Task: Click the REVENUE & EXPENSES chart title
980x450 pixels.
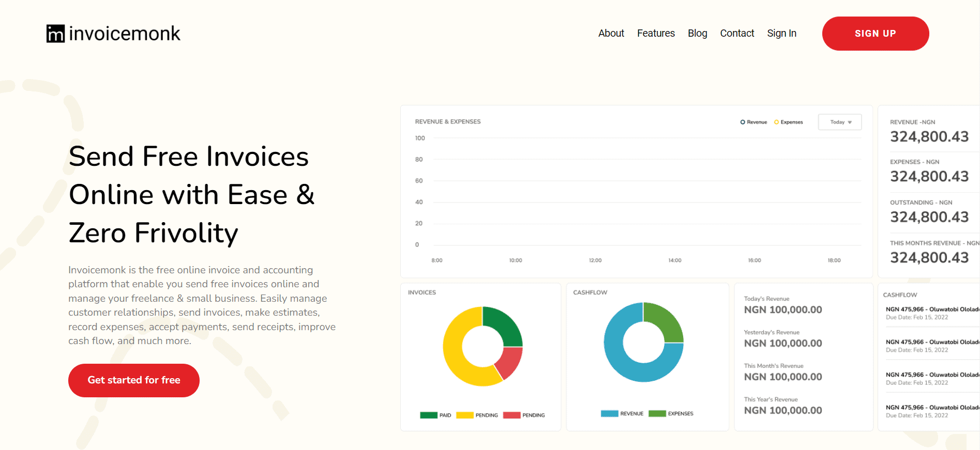Action: (448, 122)
